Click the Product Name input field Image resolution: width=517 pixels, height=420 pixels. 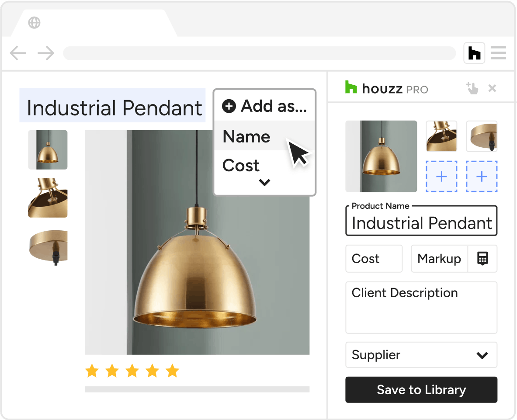(421, 223)
